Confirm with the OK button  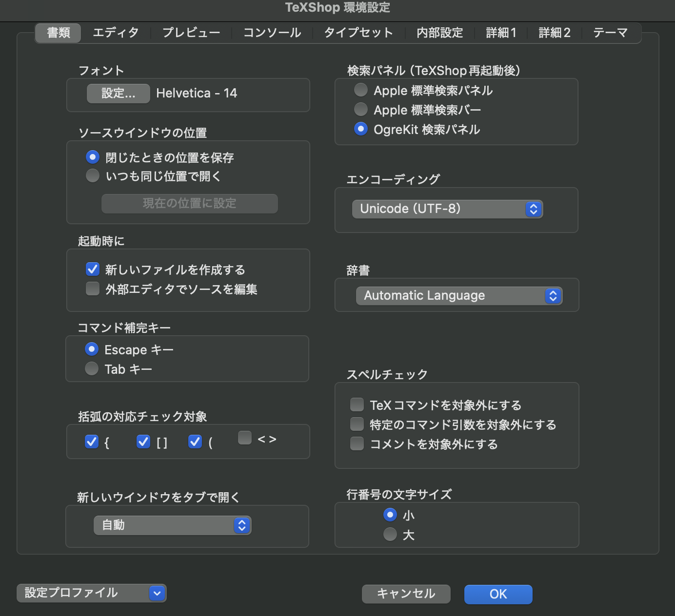498,594
